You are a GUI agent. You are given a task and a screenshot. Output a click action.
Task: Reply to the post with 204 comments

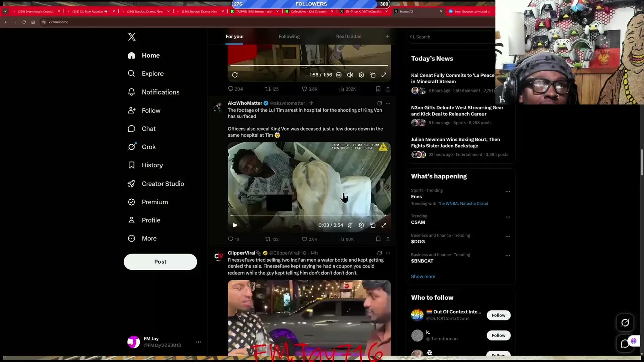pos(235,89)
